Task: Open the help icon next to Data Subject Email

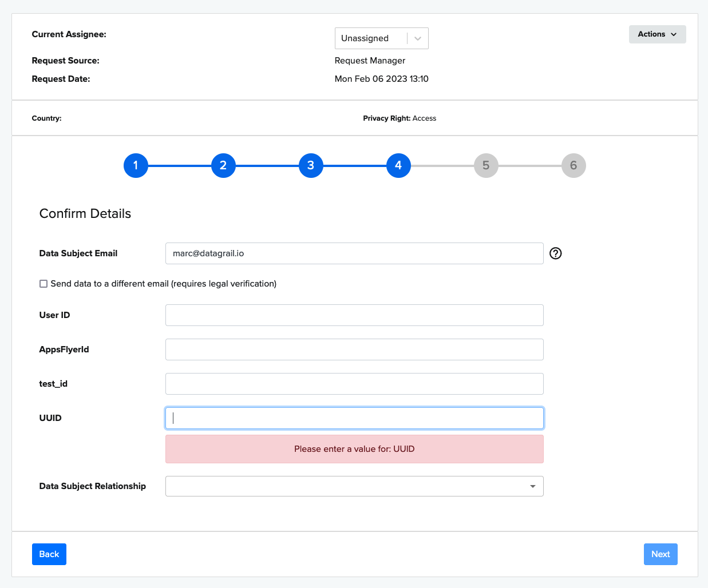Action: 555,253
